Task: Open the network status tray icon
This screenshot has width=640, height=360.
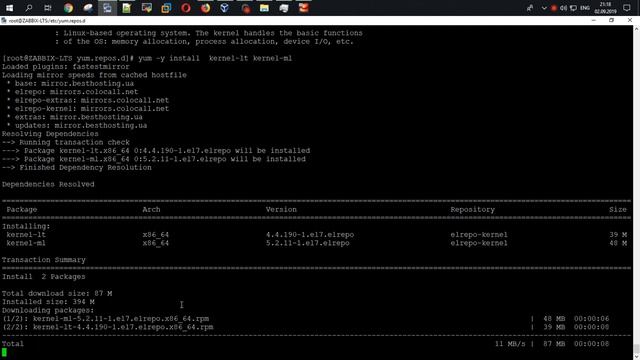Action: click(573, 8)
